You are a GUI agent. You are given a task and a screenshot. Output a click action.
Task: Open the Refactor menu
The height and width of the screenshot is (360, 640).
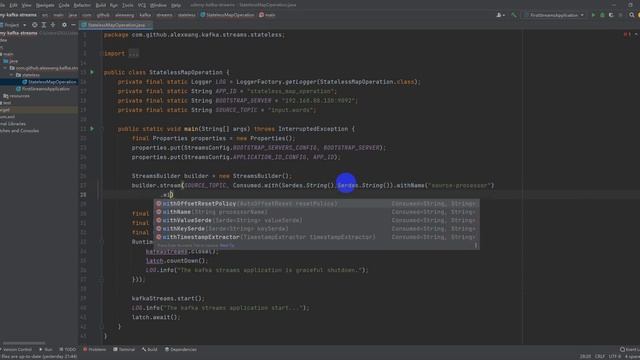pos(82,5)
